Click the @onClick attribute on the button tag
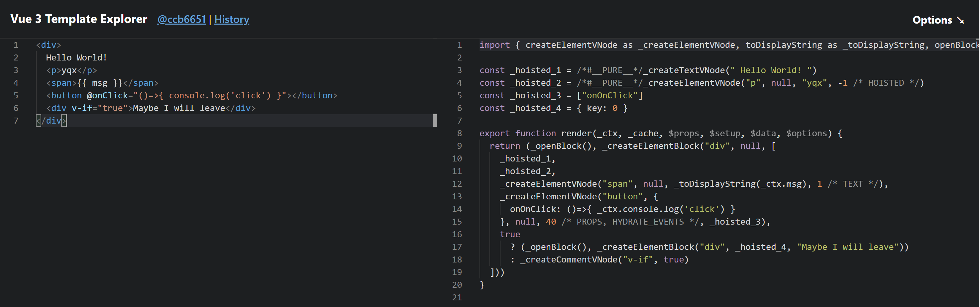This screenshot has height=307, width=980. click(107, 95)
